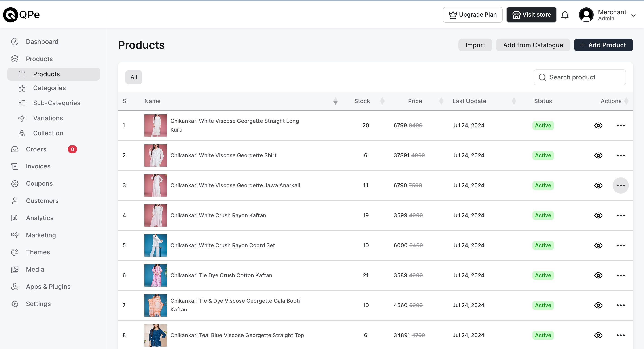Open three-dot actions menu for Jawa Anarkali

[620, 185]
